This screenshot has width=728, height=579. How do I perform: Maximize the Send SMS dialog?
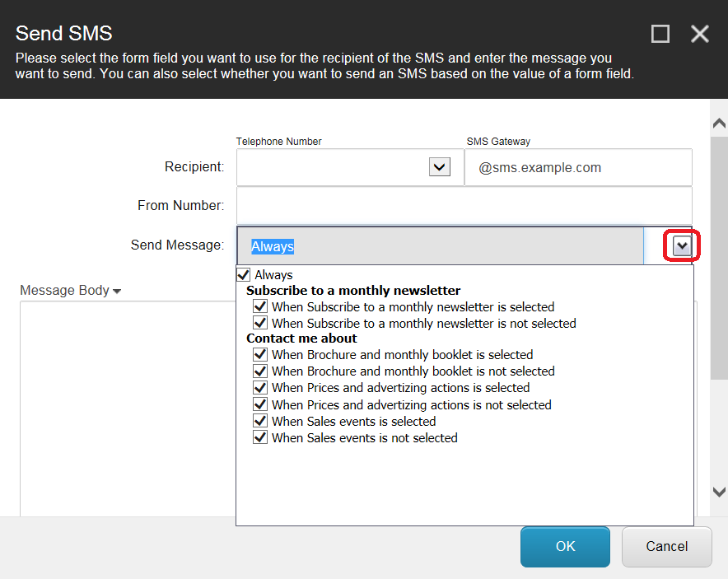660,34
